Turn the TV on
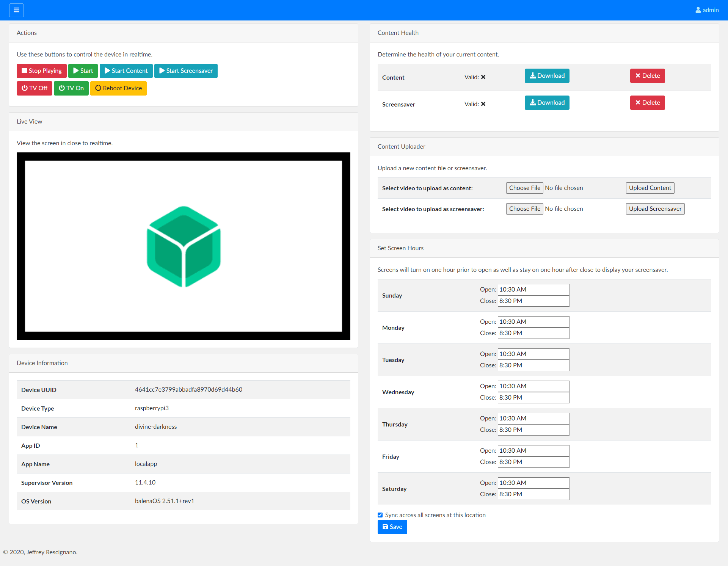Image resolution: width=728 pixels, height=566 pixels. point(71,88)
